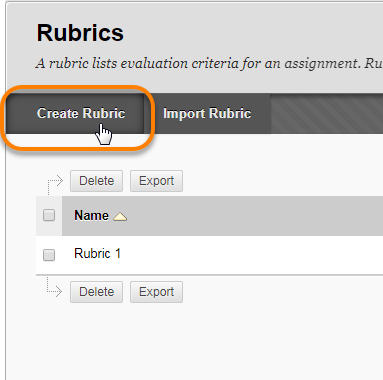Click the dotted arrow icon beside bottom Delete
The height and width of the screenshot is (380, 383).
click(x=54, y=287)
